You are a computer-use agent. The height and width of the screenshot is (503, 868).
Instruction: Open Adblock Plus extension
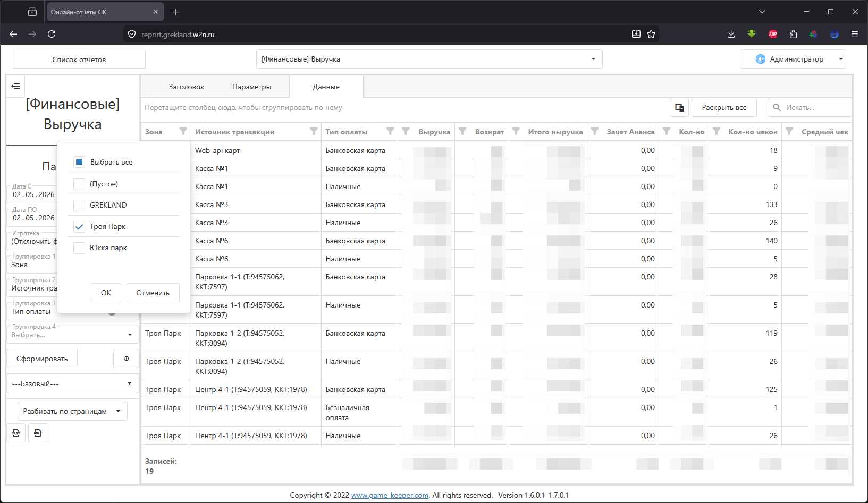[x=773, y=34]
